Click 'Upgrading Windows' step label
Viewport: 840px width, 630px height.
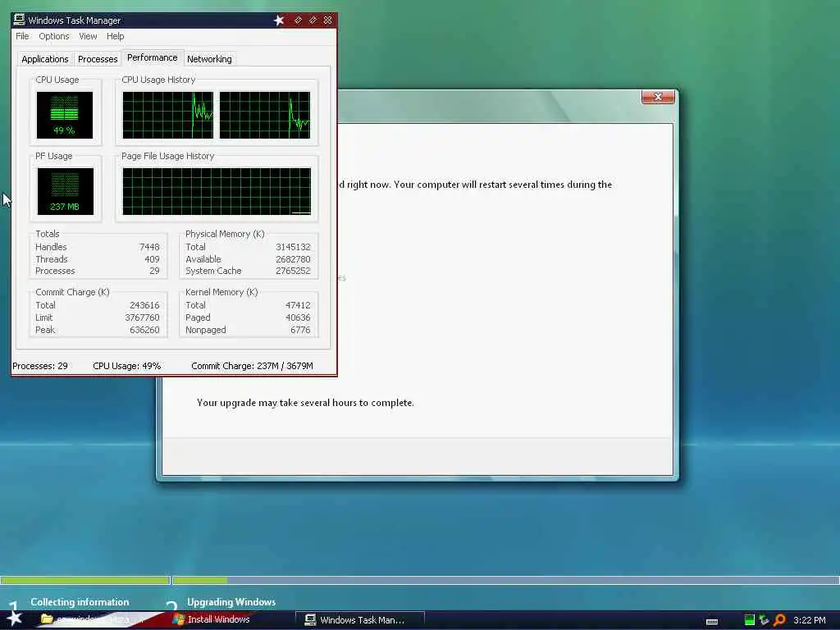point(231,602)
